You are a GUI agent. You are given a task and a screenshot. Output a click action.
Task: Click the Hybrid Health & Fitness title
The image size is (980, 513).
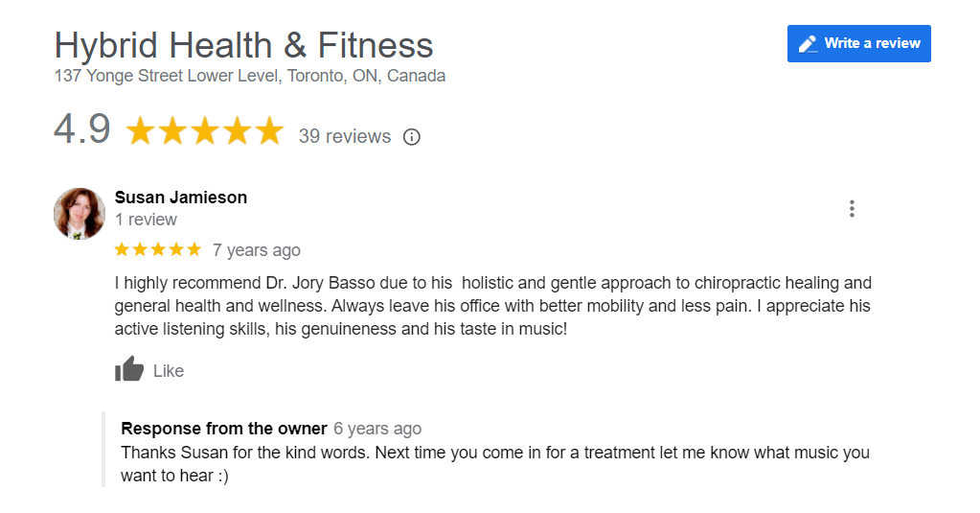(243, 45)
